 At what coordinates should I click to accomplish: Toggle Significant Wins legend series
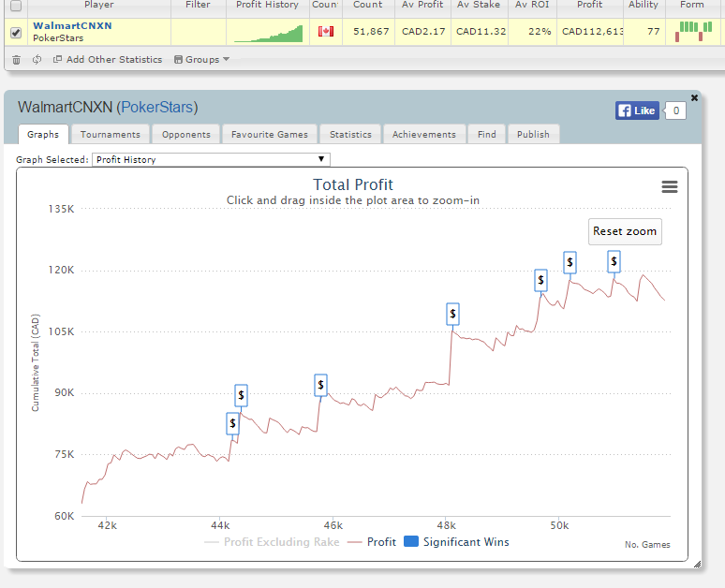click(x=456, y=542)
